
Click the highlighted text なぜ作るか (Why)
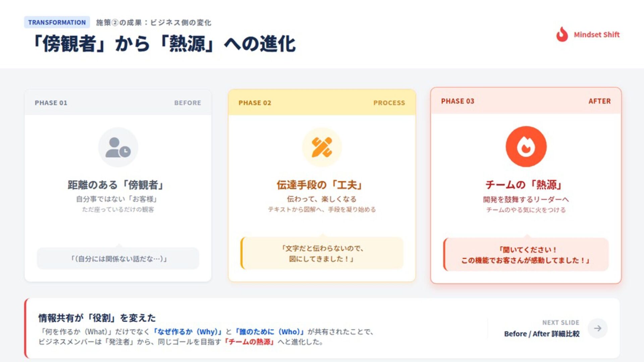(x=188, y=332)
